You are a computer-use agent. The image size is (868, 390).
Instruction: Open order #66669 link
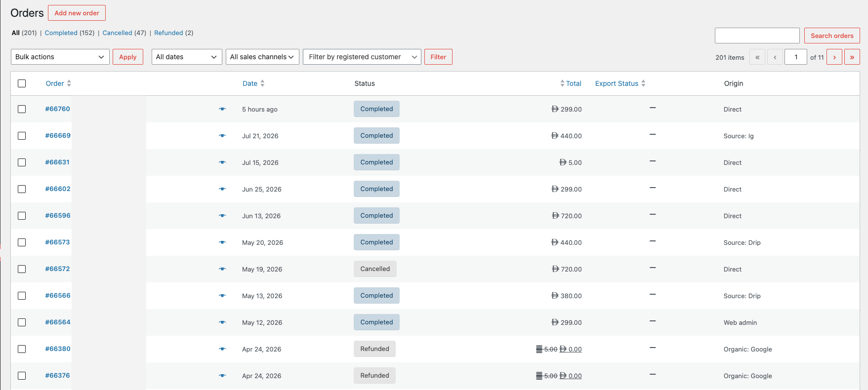[x=58, y=135]
